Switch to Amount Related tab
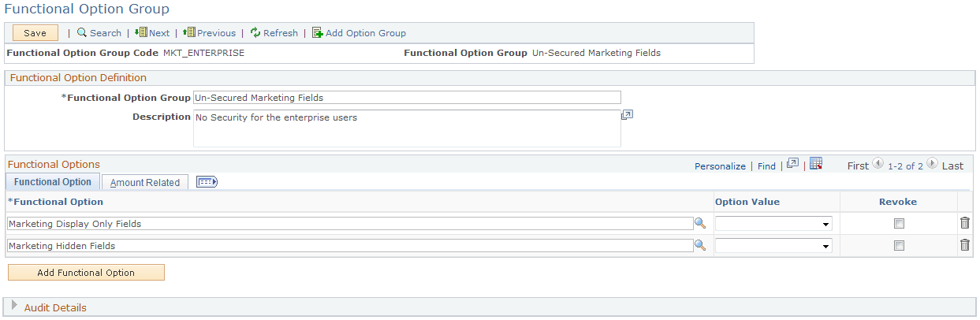The height and width of the screenshot is (320, 980). [145, 182]
